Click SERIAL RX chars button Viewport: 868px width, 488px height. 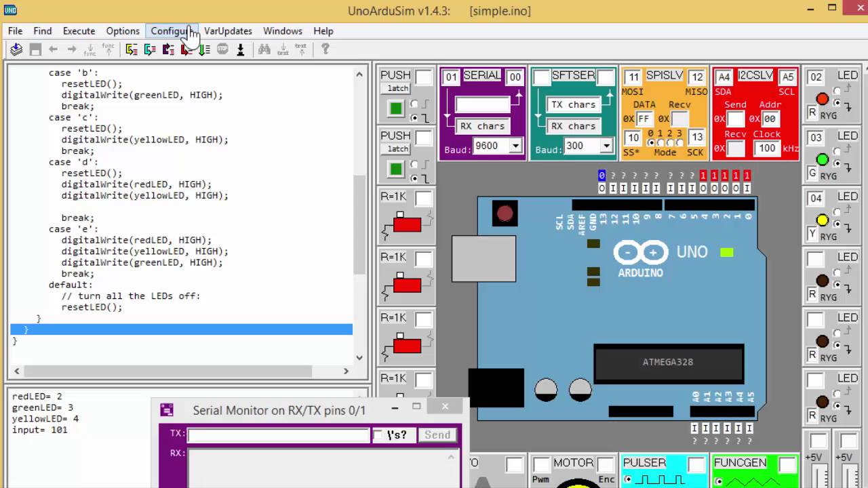point(482,126)
